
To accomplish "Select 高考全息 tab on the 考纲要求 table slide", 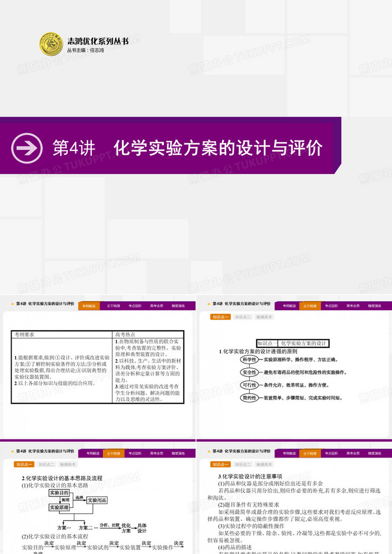I will click(x=156, y=306).
